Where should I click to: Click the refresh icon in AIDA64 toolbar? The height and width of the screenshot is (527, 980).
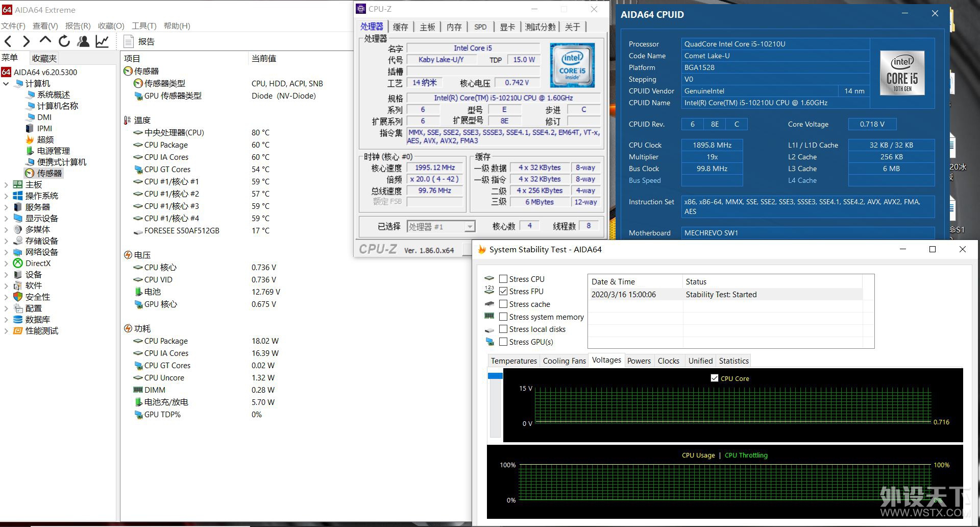click(x=64, y=41)
